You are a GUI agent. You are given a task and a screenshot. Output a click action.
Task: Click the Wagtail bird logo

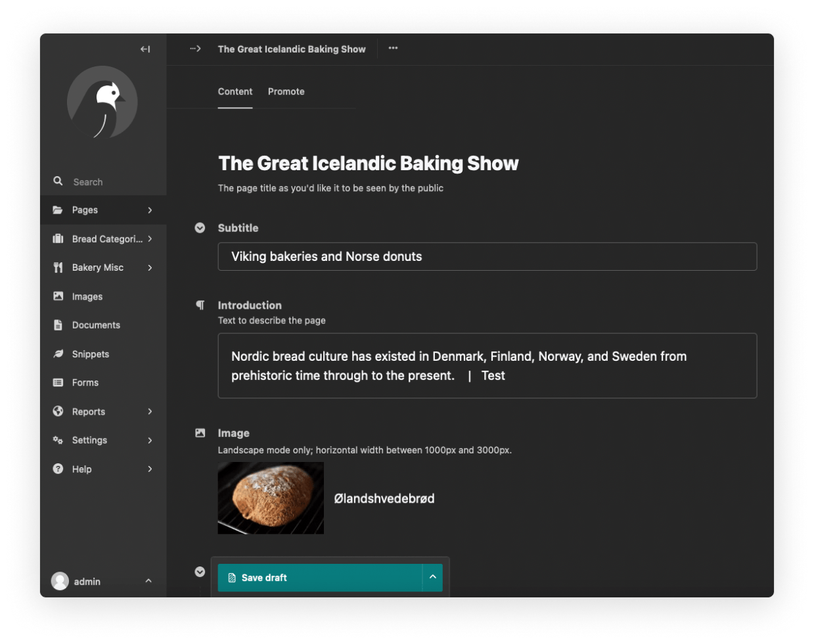tap(102, 103)
